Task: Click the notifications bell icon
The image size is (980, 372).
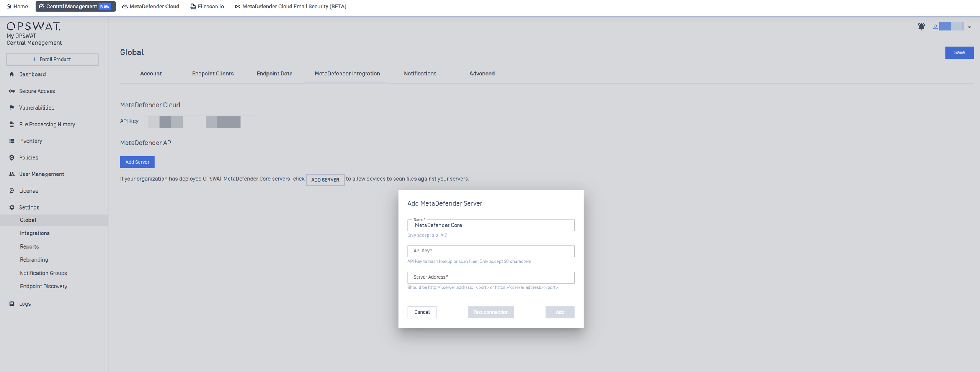Action: pyautogui.click(x=921, y=27)
